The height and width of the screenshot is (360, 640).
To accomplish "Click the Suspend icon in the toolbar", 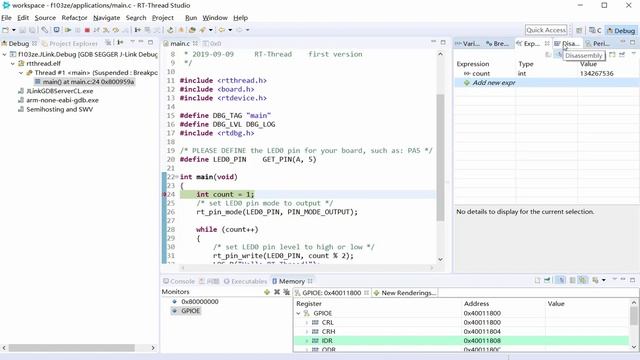I will coord(78,30).
